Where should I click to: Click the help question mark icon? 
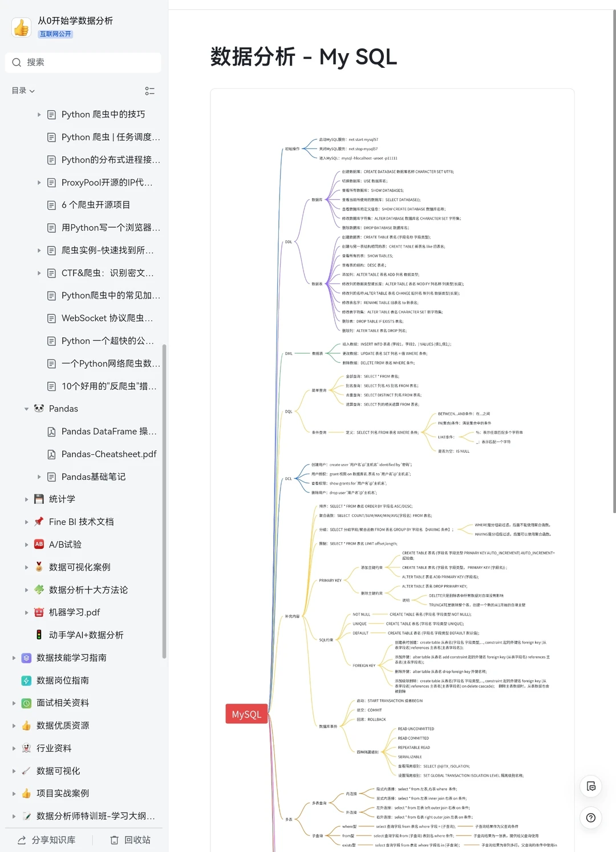[591, 818]
